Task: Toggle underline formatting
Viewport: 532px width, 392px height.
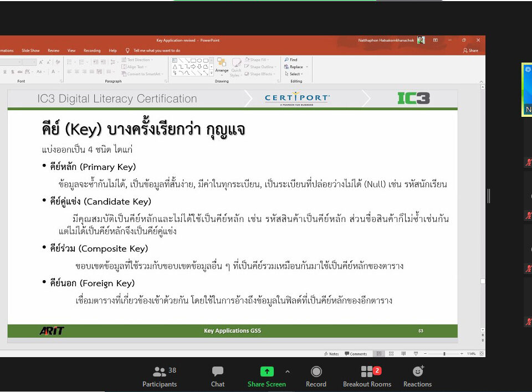Action: [x=5, y=71]
